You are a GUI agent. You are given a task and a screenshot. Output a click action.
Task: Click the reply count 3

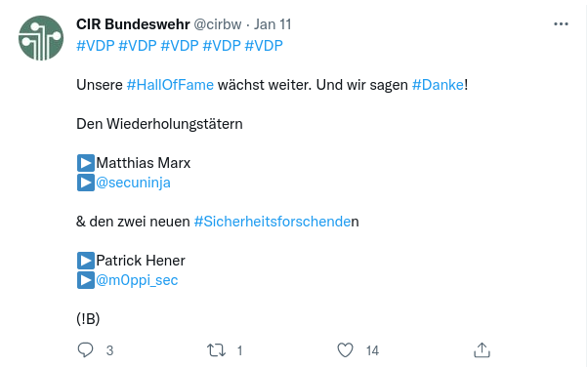click(109, 350)
